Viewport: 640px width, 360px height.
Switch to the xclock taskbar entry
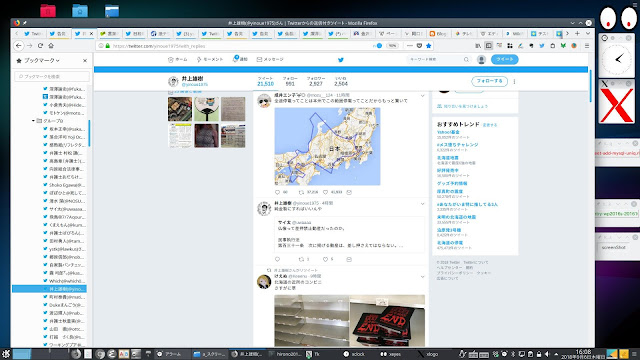[x=355, y=354]
